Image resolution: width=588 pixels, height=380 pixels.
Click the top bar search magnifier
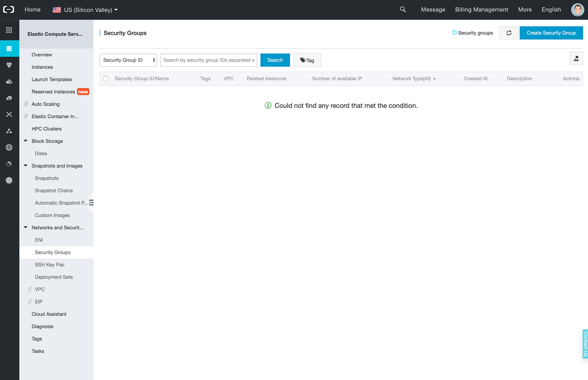pyautogui.click(x=403, y=10)
